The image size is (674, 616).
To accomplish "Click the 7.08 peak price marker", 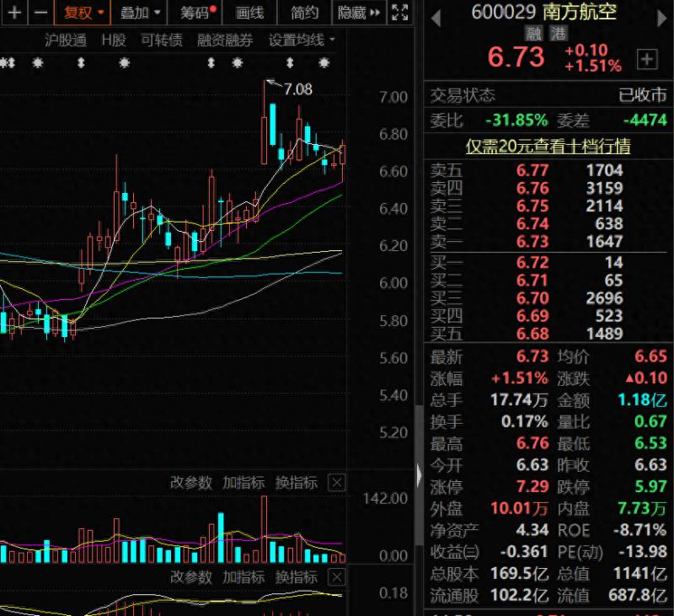I will 298,89.
